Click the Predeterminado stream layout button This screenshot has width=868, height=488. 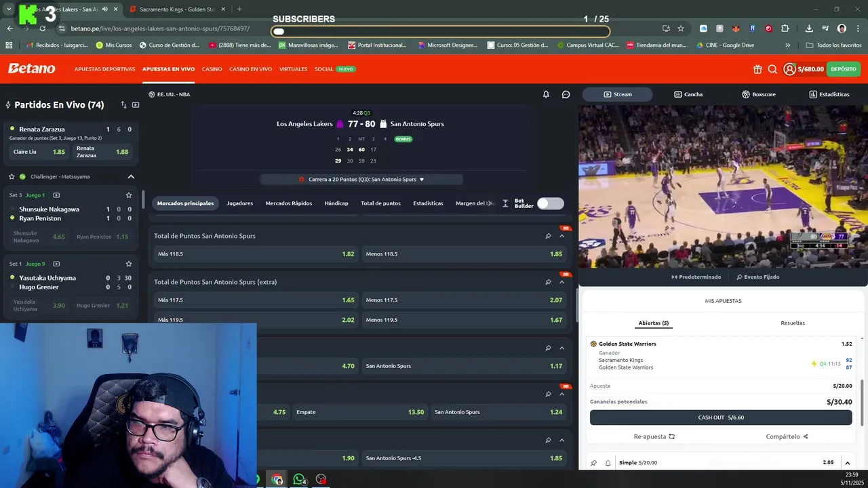pyautogui.click(x=696, y=277)
